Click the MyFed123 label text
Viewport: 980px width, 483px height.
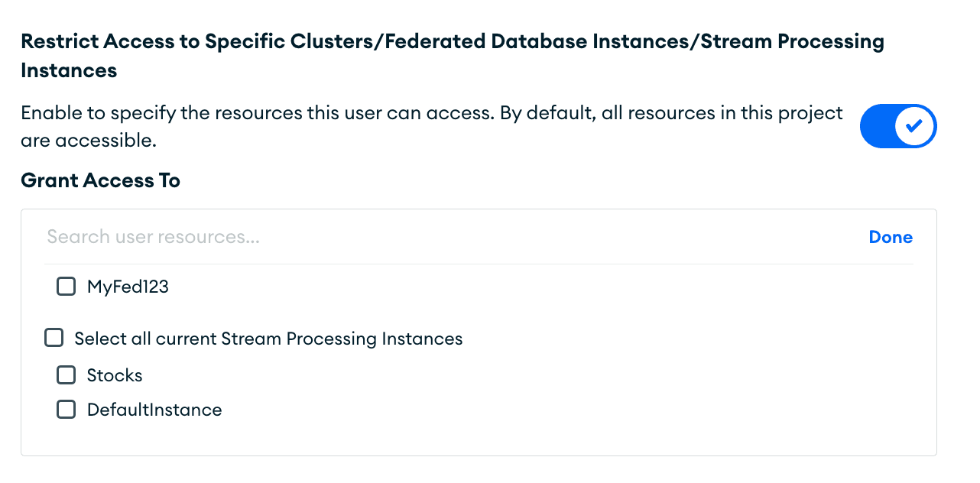point(128,287)
